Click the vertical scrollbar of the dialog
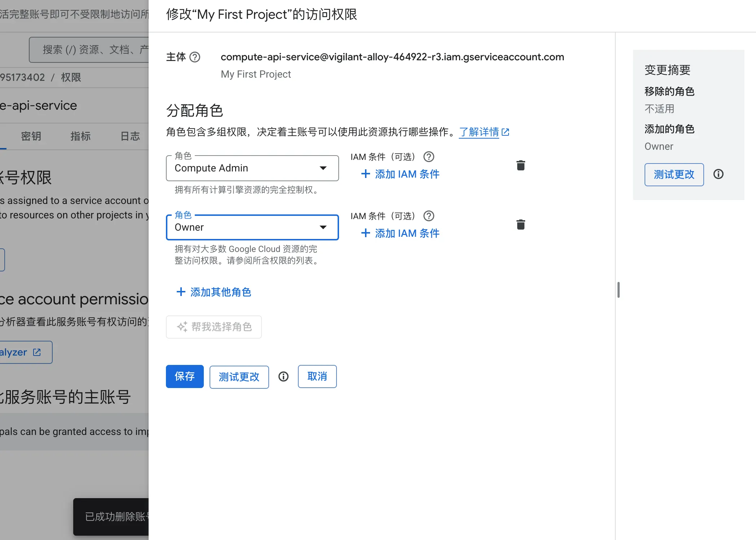The image size is (756, 540). [618, 289]
